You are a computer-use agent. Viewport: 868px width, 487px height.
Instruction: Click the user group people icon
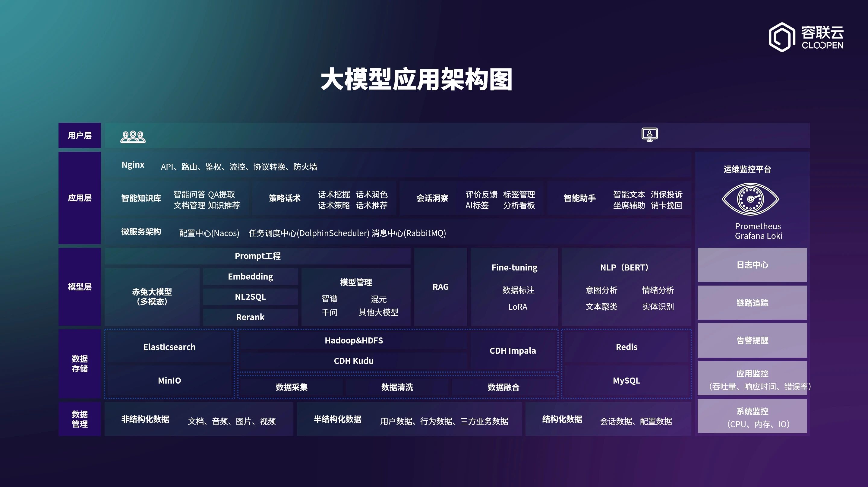(133, 137)
